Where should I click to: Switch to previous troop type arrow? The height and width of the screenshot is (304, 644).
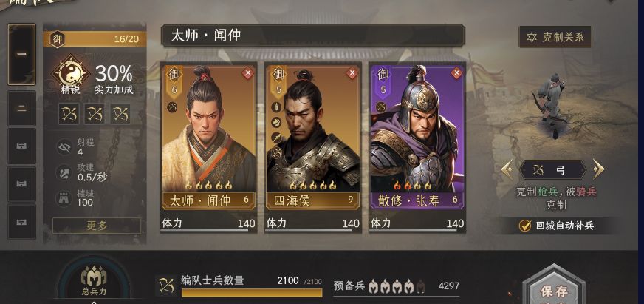point(507,169)
